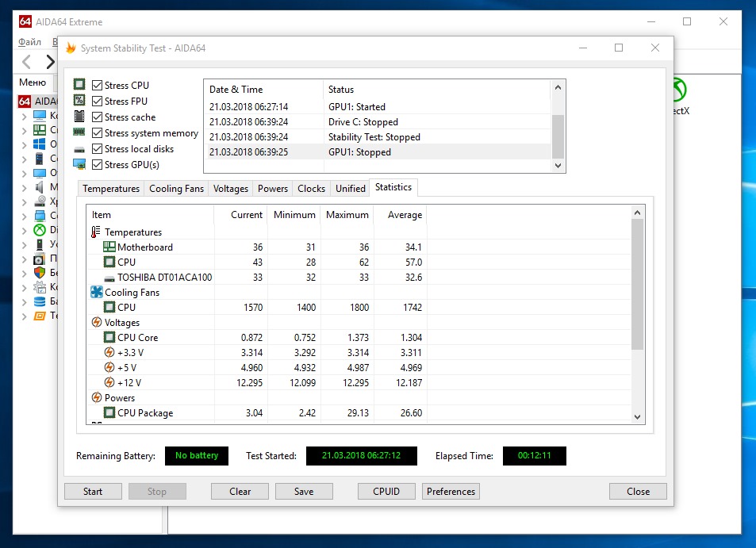Click the statistics list scroll up arrow
Image resolution: width=756 pixels, height=548 pixels.
coord(637,213)
